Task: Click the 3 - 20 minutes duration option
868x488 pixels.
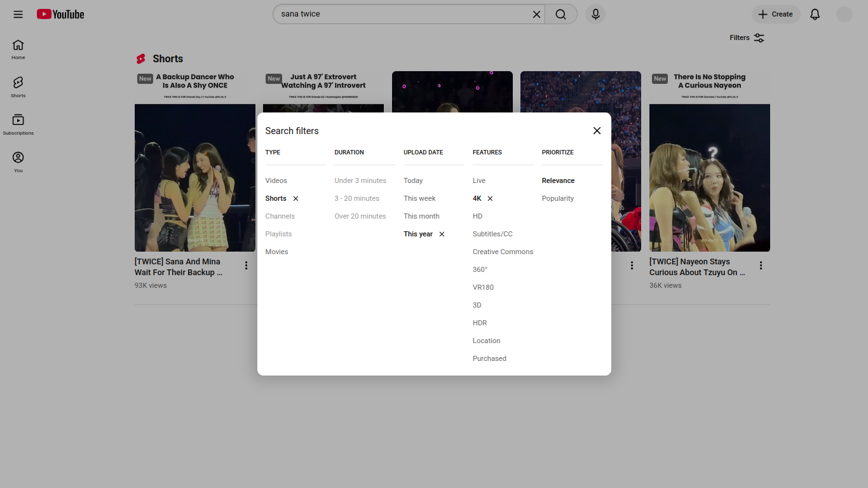Action: pos(357,199)
